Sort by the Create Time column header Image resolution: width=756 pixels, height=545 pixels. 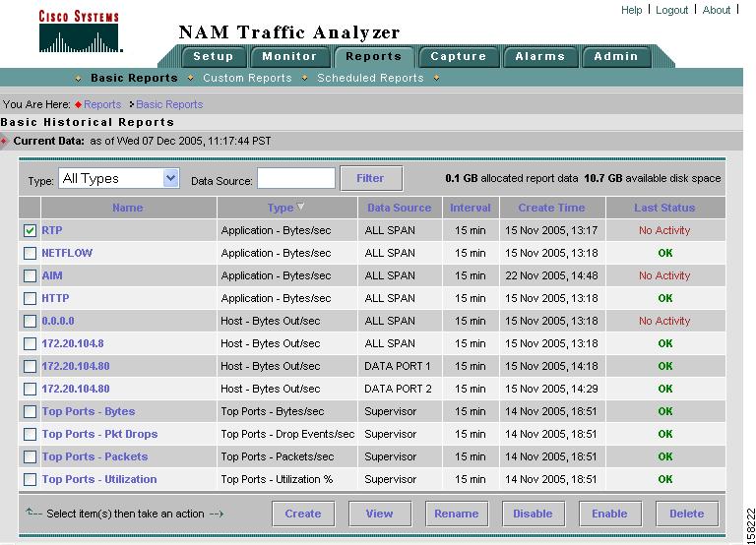tap(551, 208)
